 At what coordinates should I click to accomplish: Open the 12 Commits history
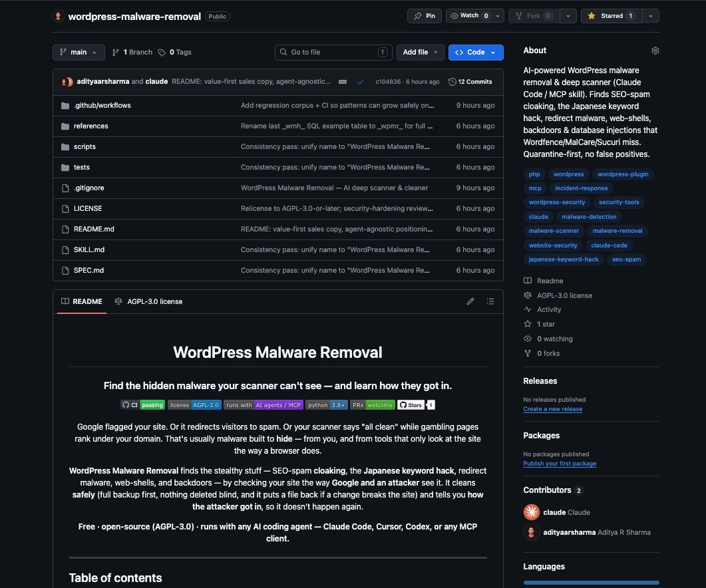[470, 82]
